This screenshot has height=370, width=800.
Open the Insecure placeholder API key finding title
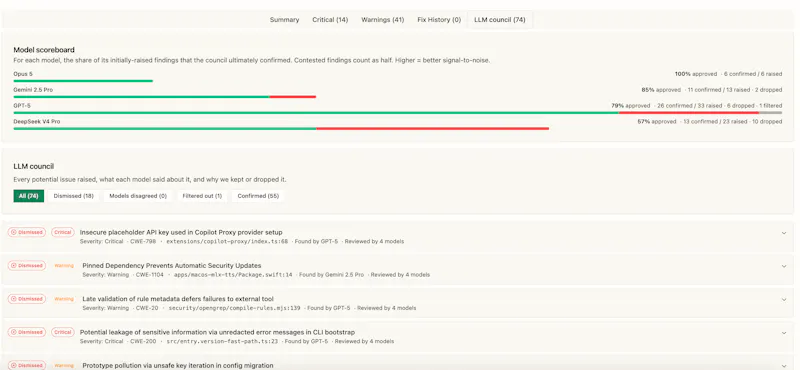pos(181,232)
